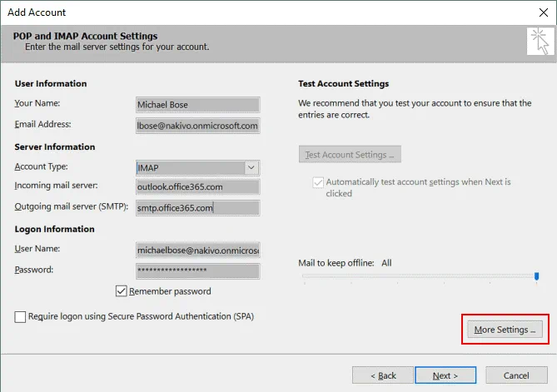Click the Mail to keep offline slider track
This screenshot has width=557, height=392.
coord(416,276)
